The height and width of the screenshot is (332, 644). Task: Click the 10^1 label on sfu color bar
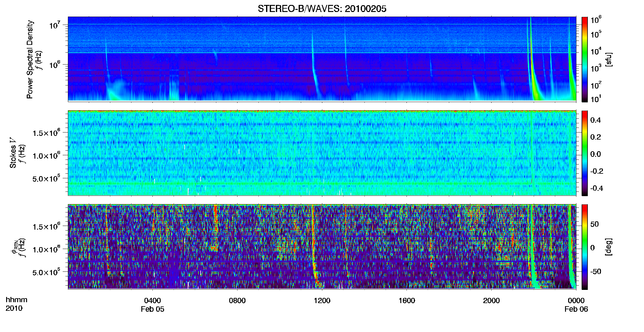pos(596,98)
